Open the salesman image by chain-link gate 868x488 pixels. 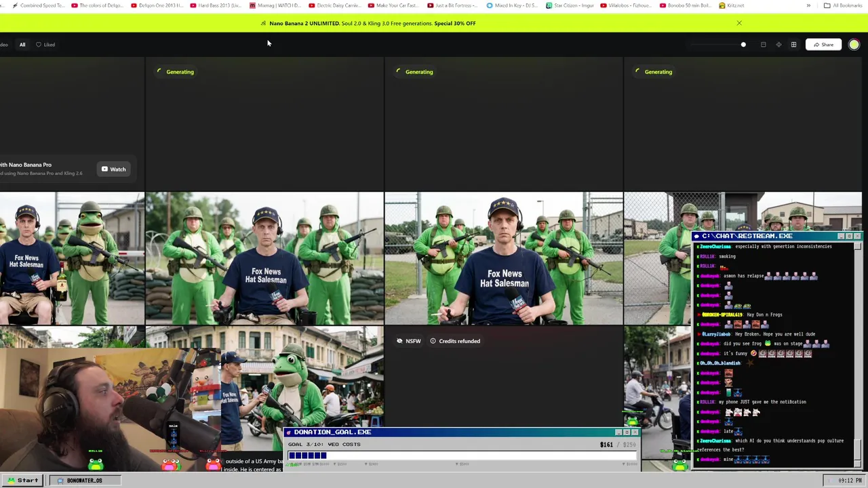coord(503,258)
